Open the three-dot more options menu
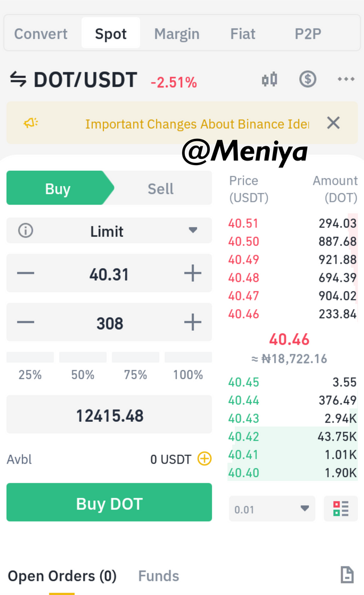The image size is (364, 595). tap(346, 79)
